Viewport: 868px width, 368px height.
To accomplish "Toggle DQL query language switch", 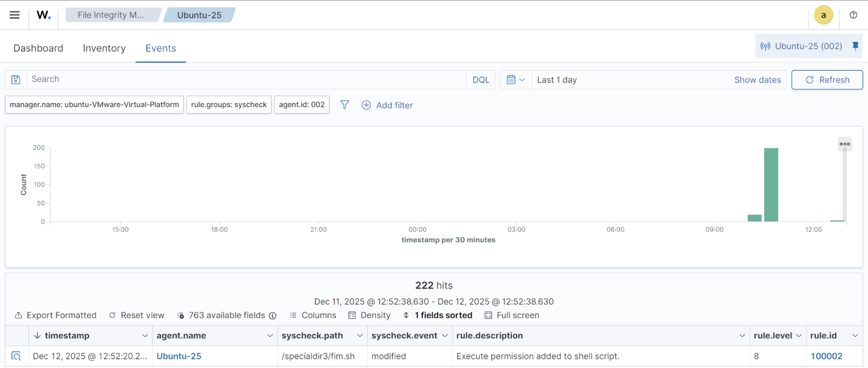I will coord(481,80).
